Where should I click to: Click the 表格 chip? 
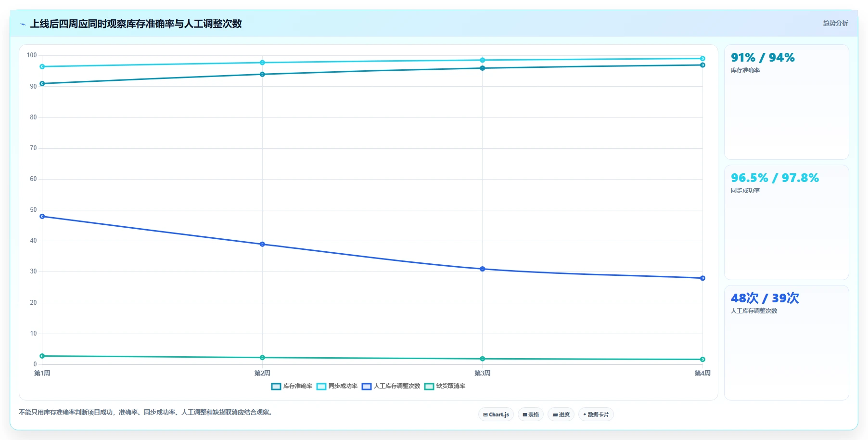point(531,414)
